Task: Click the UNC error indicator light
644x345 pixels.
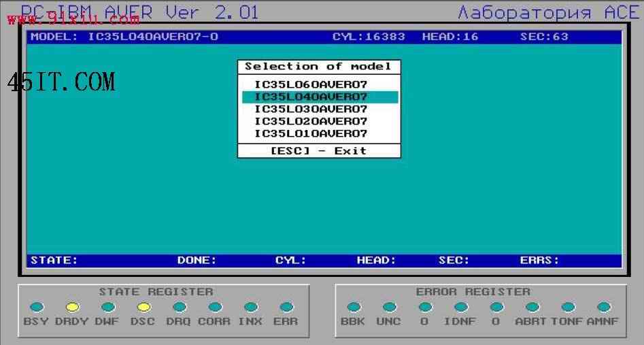Action: [x=390, y=307]
